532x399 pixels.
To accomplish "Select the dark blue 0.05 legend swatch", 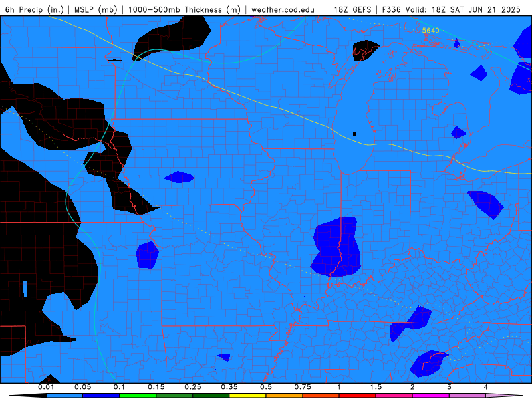I will click(x=101, y=396).
